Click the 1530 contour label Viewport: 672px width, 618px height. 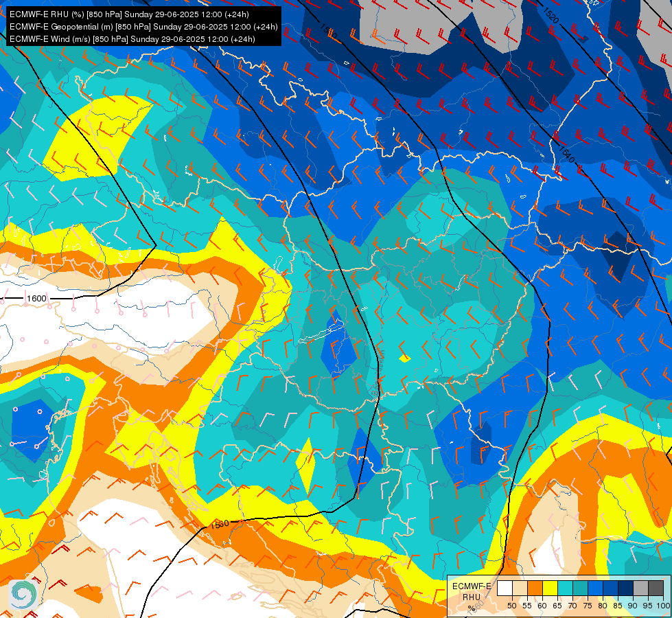coord(220,524)
